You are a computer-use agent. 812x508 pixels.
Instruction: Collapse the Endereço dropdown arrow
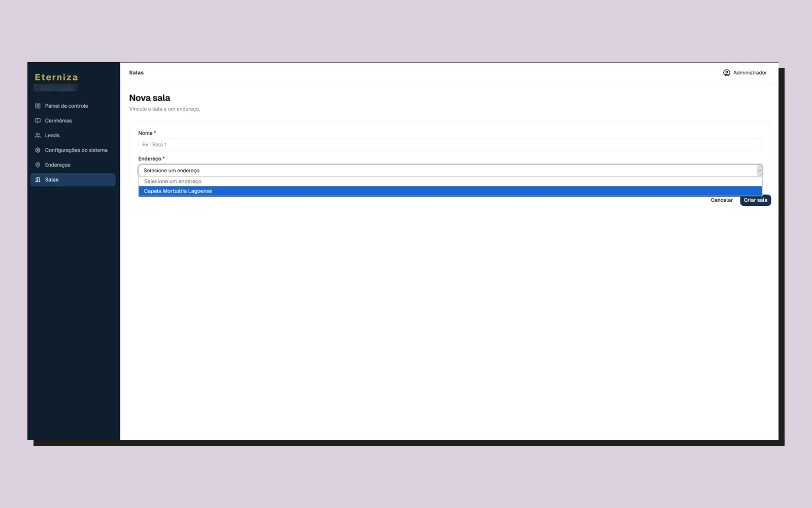coord(759,171)
